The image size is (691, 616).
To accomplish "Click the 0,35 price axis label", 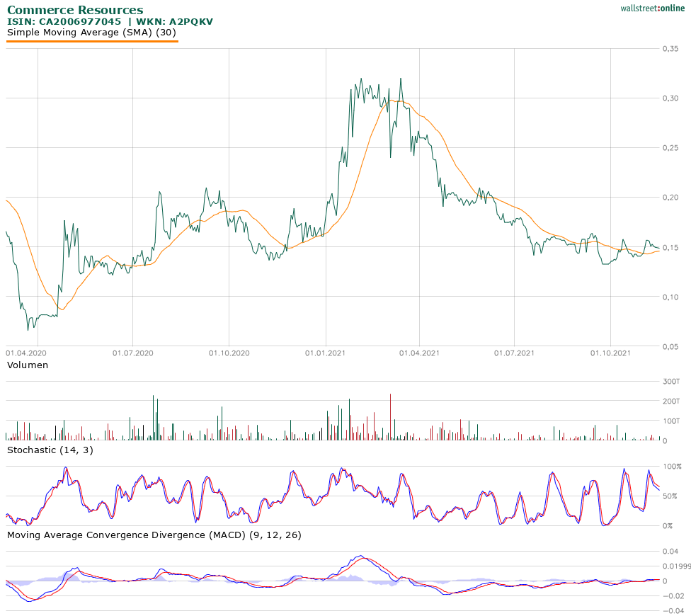I will coord(670,49).
